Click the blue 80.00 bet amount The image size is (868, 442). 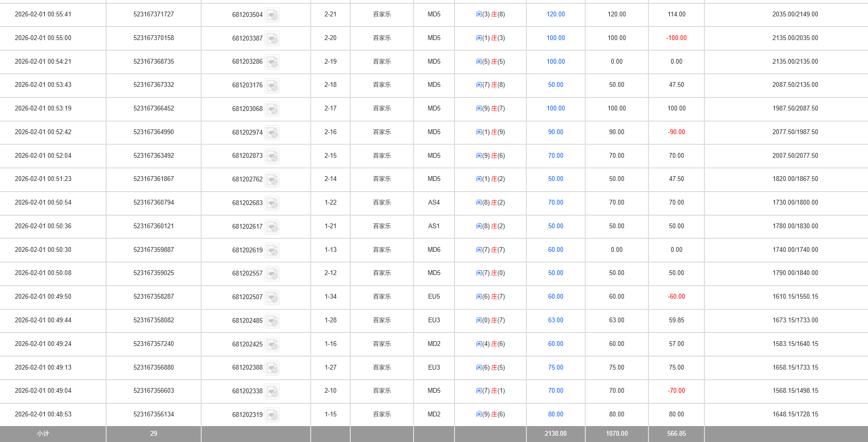click(x=555, y=414)
